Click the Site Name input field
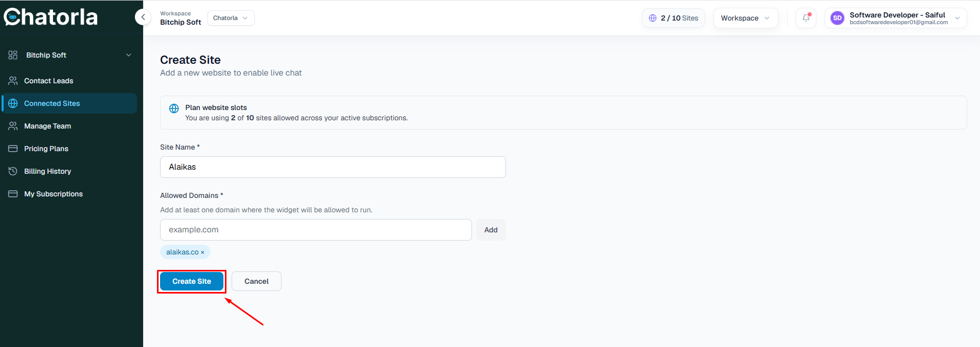Viewport: 980px width, 347px height. point(333,167)
